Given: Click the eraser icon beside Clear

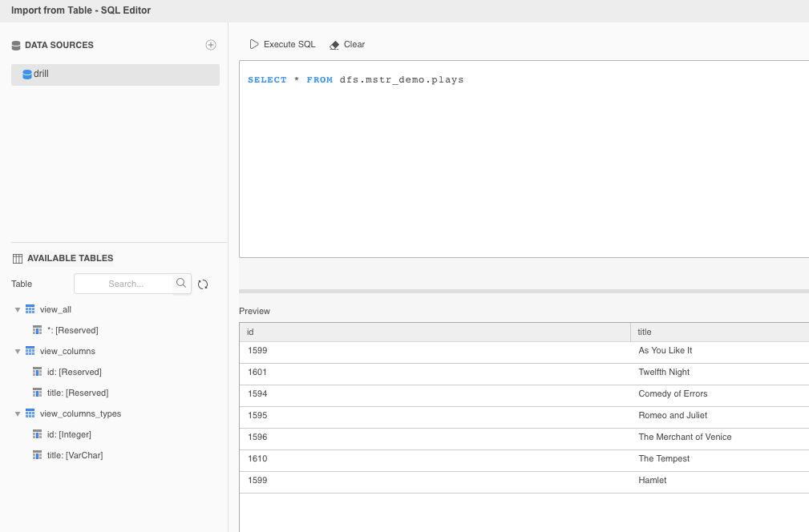Looking at the screenshot, I should pyautogui.click(x=334, y=44).
